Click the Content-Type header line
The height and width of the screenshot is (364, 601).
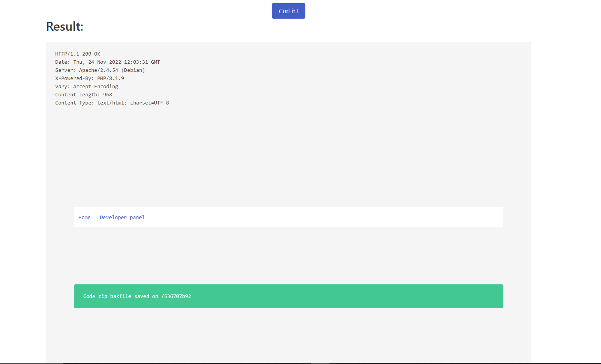click(112, 103)
